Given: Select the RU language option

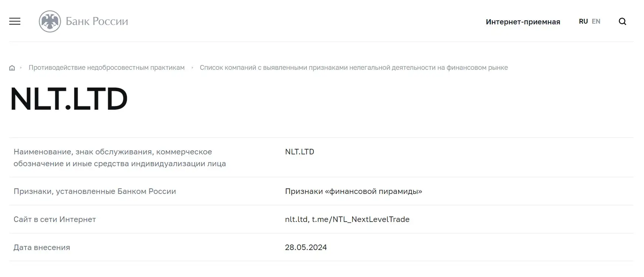Looking at the screenshot, I should pyautogui.click(x=583, y=21).
